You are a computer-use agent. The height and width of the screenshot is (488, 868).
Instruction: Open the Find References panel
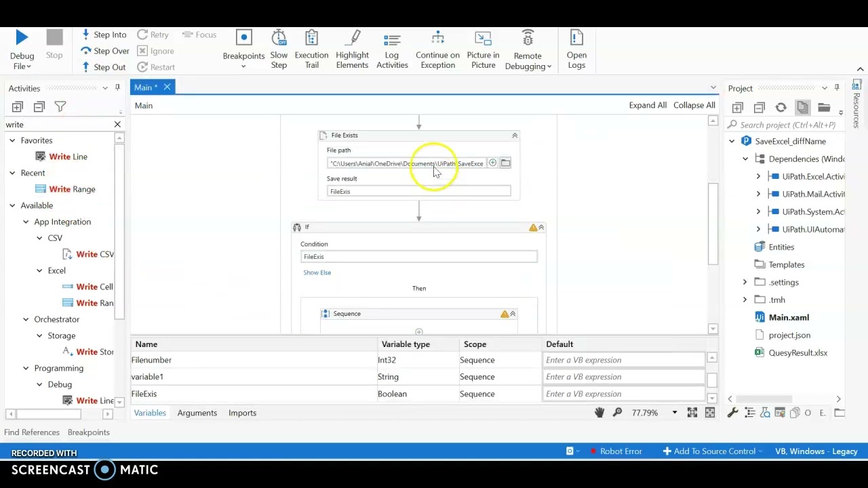pos(32,432)
